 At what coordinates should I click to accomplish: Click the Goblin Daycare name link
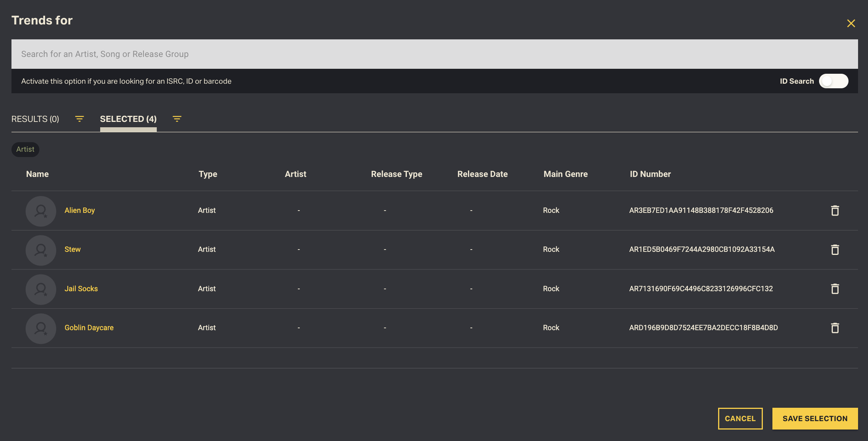click(x=89, y=328)
